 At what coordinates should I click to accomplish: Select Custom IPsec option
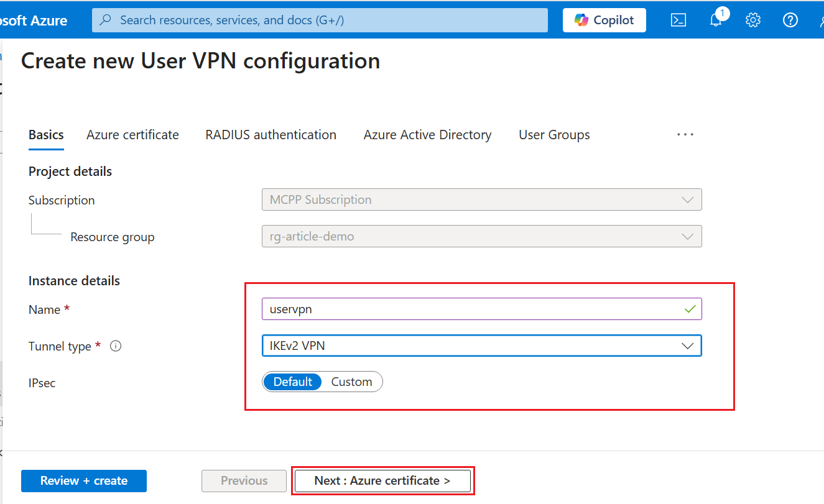[351, 382]
